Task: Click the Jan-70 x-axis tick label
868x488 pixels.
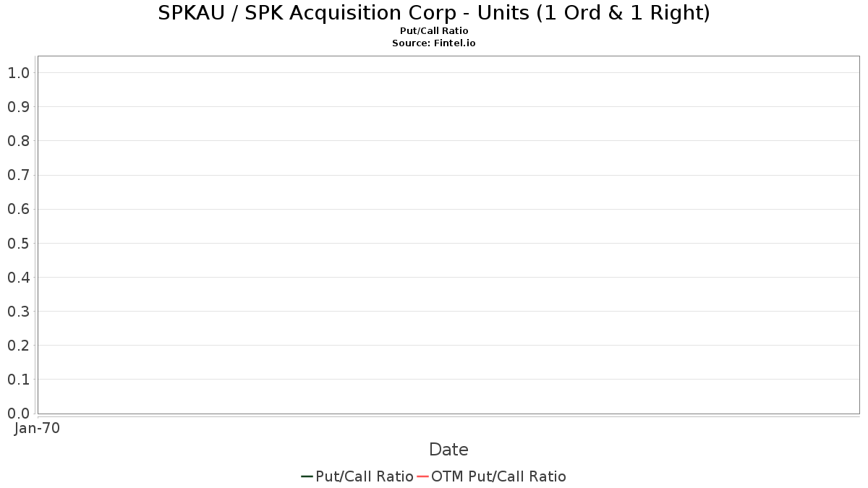Action: (37, 428)
